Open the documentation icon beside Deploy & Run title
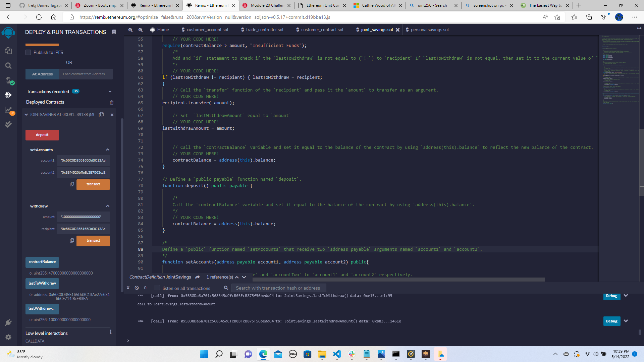The height and width of the screenshot is (362, 644). 114,32
